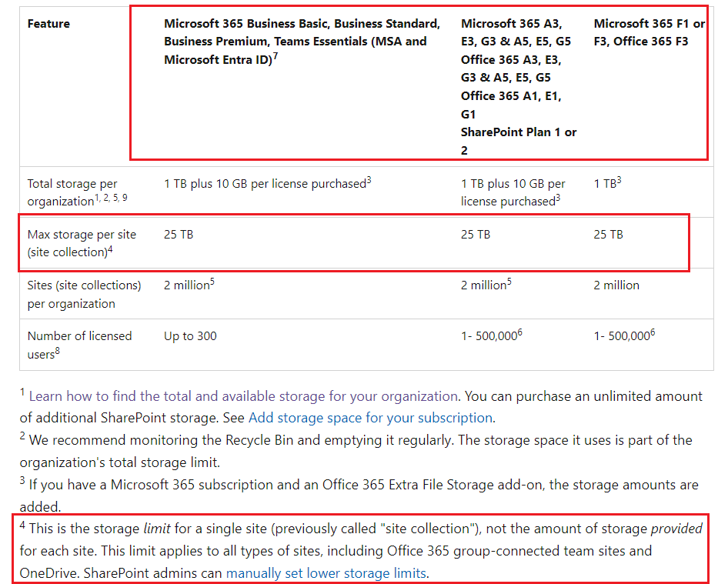Click the 'Up to 300' table cell

pyautogui.click(x=189, y=336)
